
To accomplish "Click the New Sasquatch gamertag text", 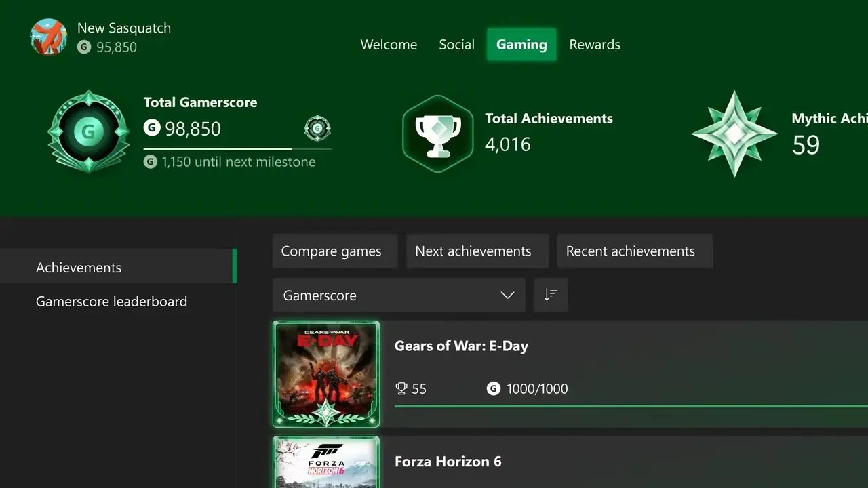I will coord(124,28).
